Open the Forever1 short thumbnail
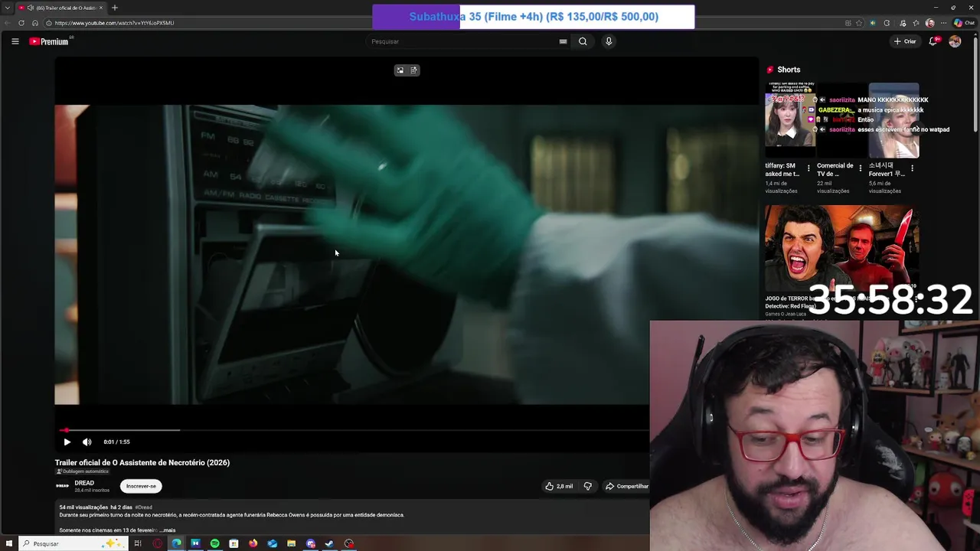The width and height of the screenshot is (980, 551). click(x=894, y=120)
